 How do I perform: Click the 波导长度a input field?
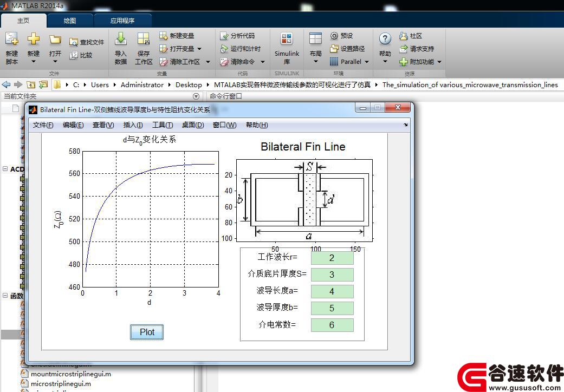332,291
